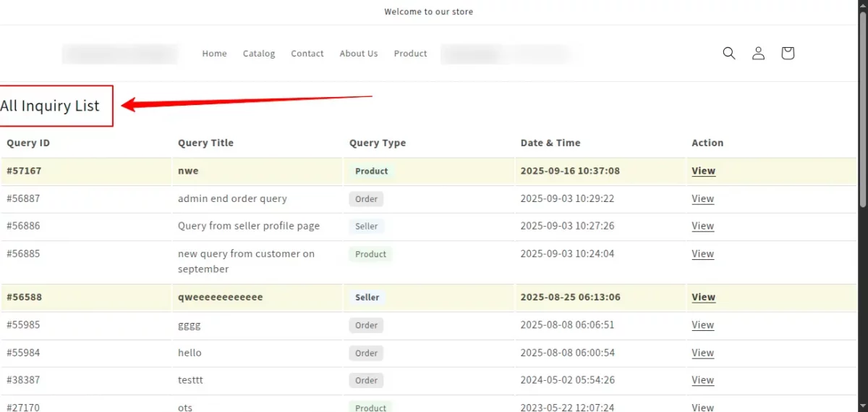Click View for the gggg query

702,325
